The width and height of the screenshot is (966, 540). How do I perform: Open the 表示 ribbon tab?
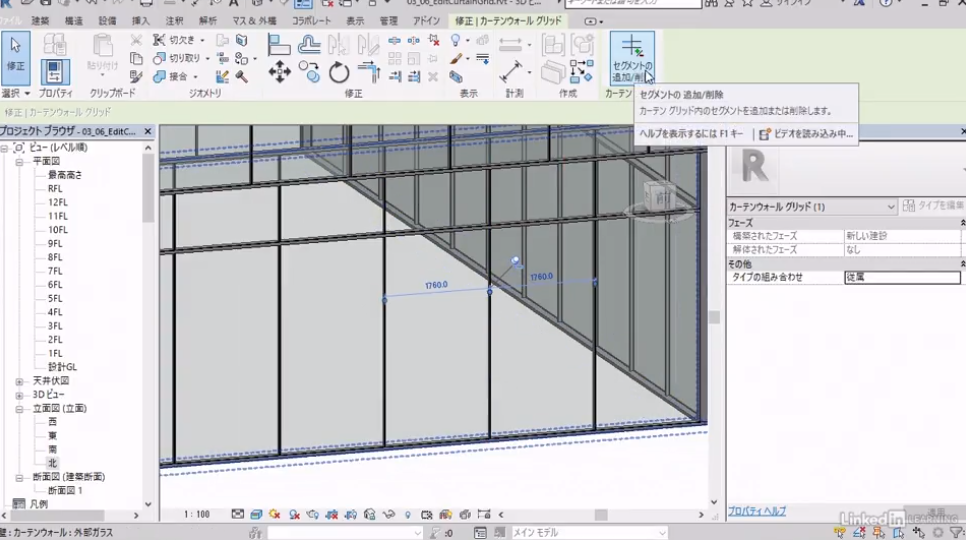click(x=355, y=20)
